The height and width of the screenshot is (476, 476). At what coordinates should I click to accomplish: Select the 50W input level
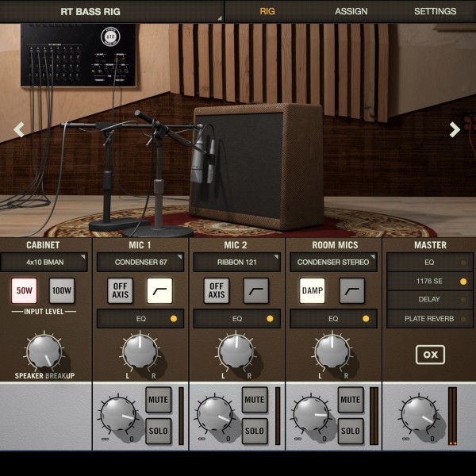25,290
